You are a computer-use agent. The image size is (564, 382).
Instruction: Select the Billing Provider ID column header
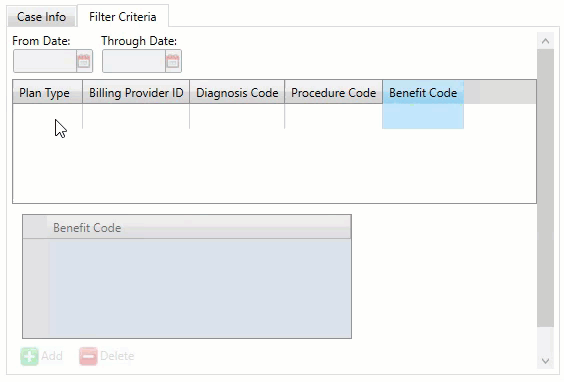136,93
